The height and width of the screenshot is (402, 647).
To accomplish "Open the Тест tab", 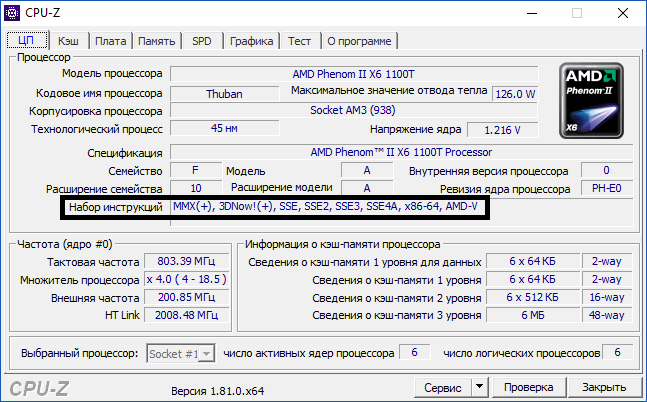I will [x=300, y=41].
